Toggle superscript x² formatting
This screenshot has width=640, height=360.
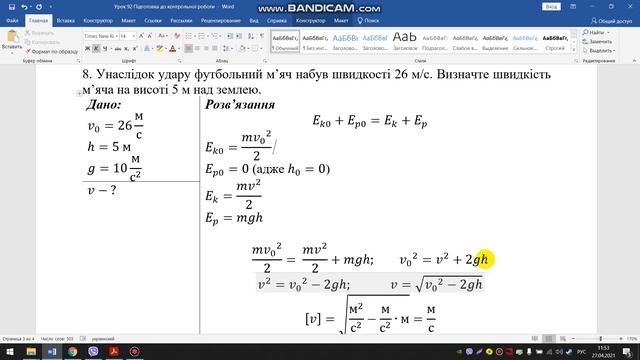click(135, 49)
